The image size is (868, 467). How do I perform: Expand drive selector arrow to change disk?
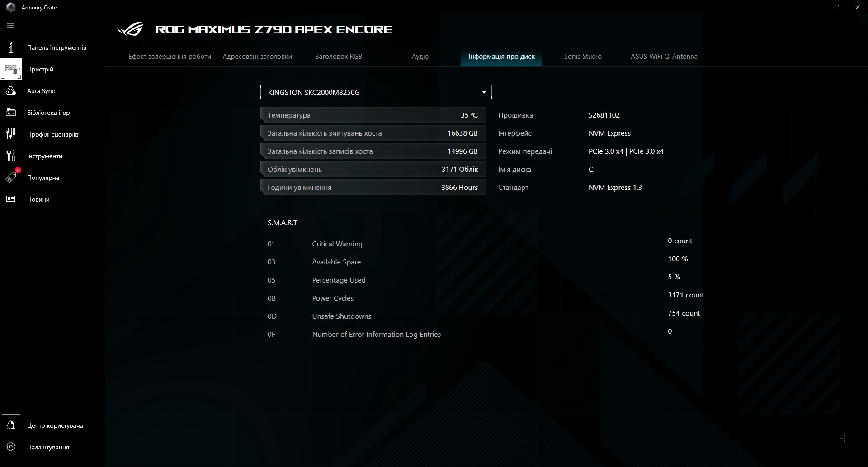[483, 92]
